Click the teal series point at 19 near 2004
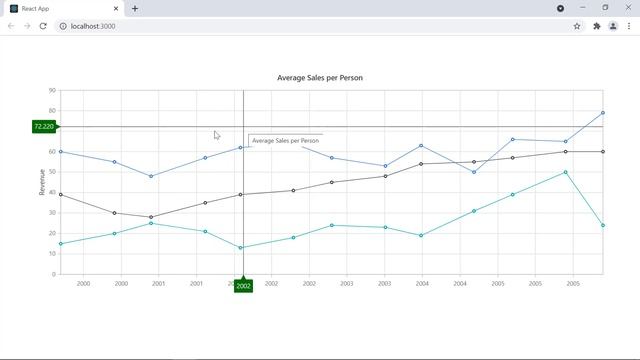This screenshot has width=640, height=360. (x=421, y=236)
